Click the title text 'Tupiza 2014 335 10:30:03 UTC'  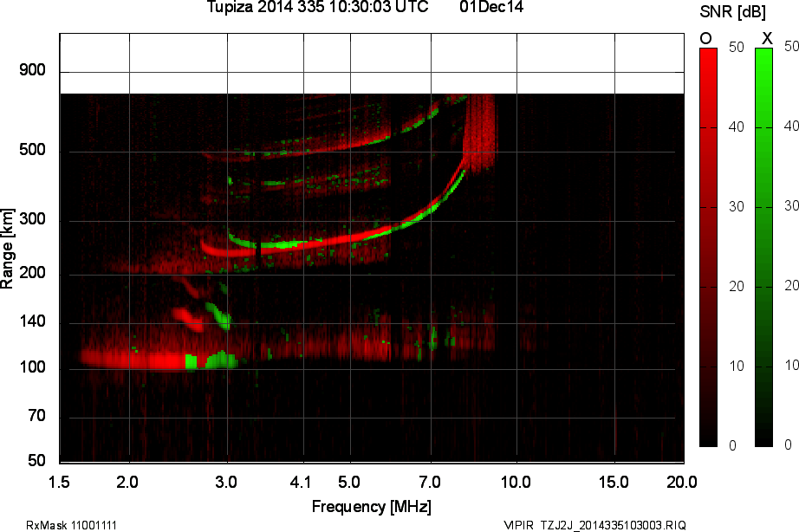317,7
